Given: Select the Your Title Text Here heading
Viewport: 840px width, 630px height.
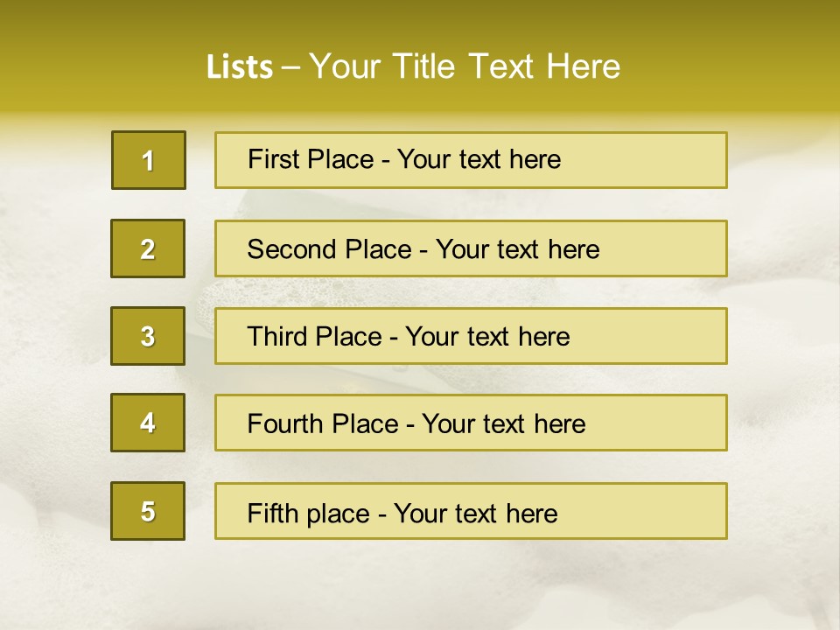Looking at the screenshot, I should (x=465, y=66).
